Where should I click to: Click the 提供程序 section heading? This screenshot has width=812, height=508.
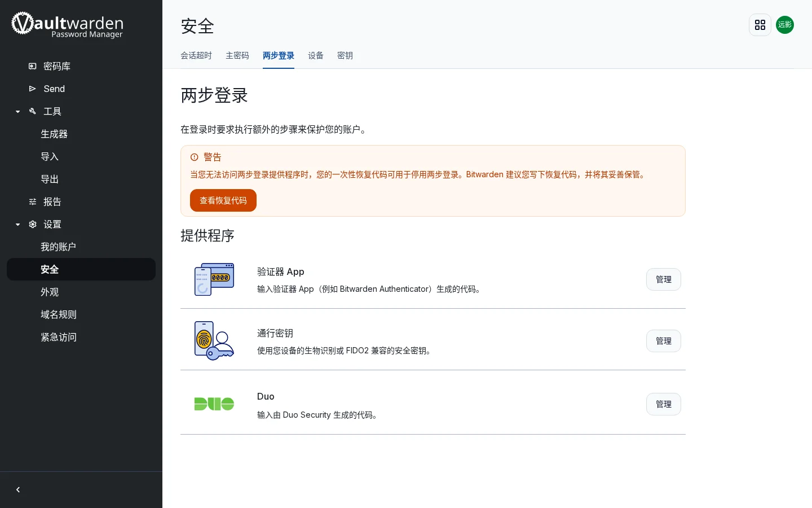(x=208, y=235)
